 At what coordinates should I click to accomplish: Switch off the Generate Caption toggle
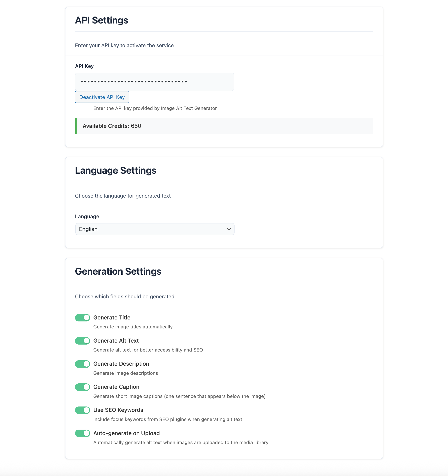click(x=83, y=387)
